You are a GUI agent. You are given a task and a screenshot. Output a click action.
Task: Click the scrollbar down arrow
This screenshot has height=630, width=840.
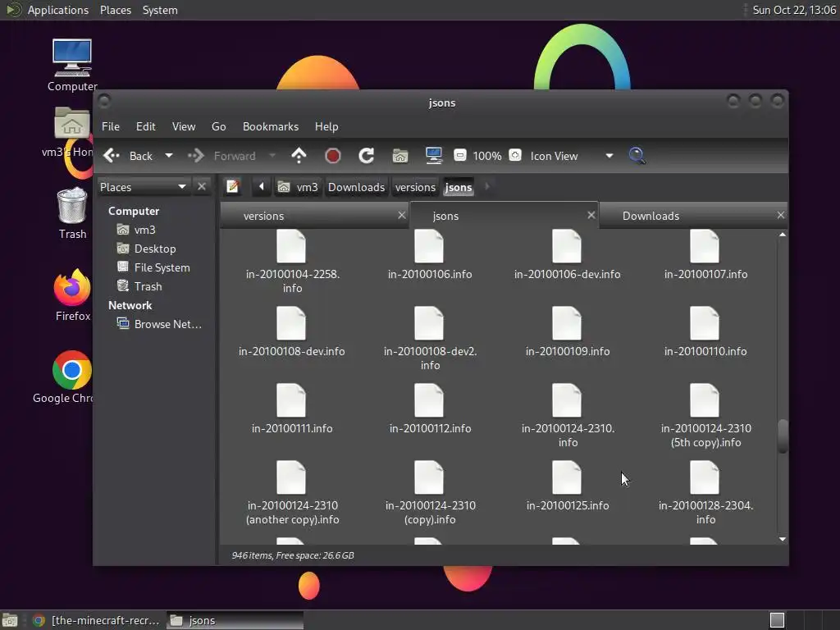click(x=783, y=539)
